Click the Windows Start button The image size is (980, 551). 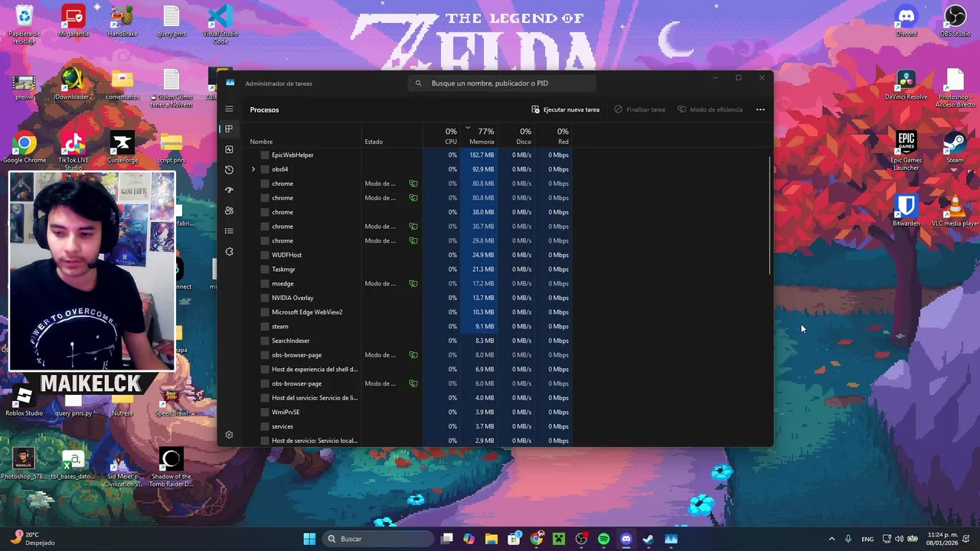pos(309,539)
